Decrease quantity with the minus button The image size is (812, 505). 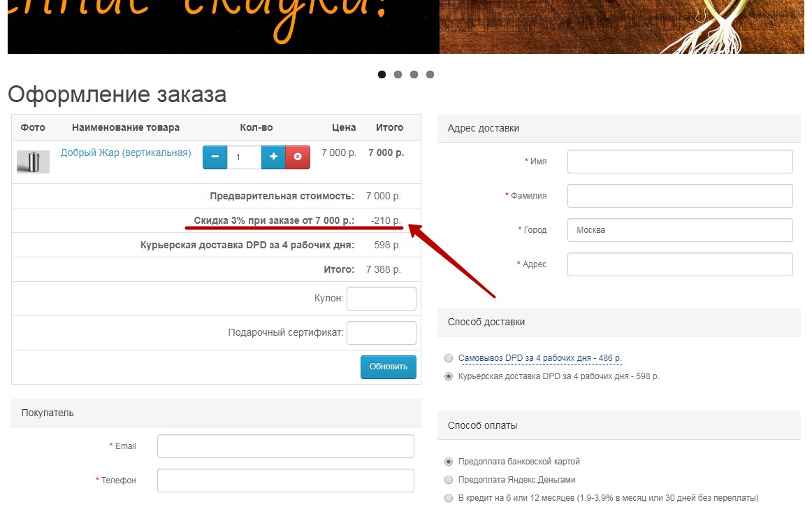click(215, 157)
